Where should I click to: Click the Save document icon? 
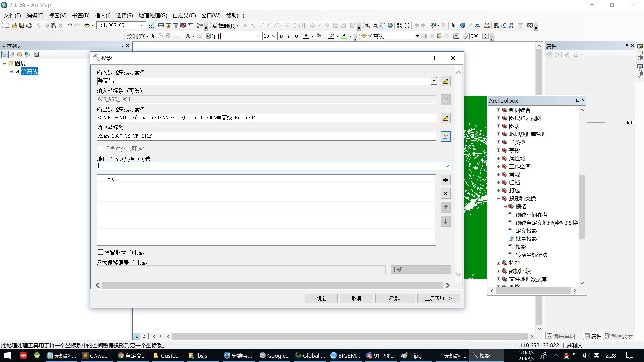(x=22, y=25)
